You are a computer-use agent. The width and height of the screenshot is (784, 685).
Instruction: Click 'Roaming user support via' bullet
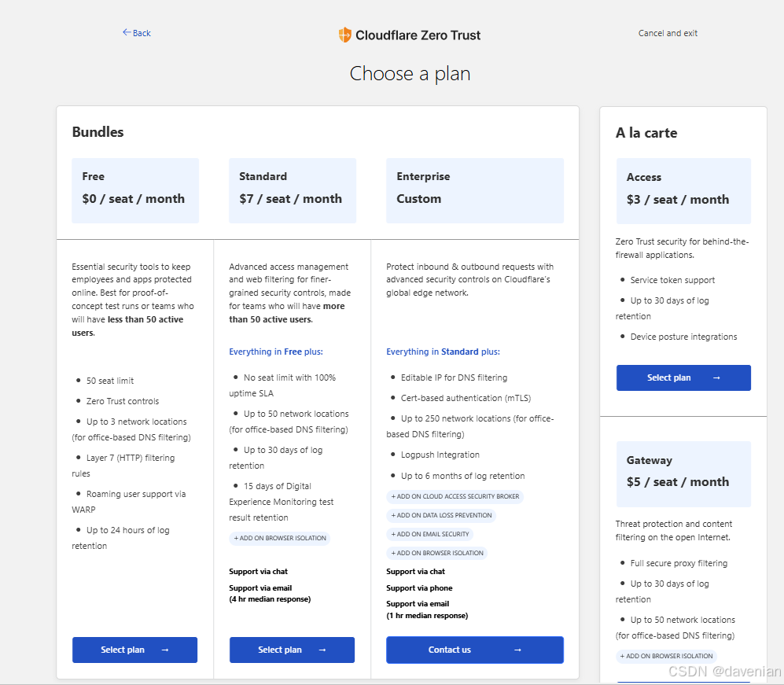[x=136, y=494]
